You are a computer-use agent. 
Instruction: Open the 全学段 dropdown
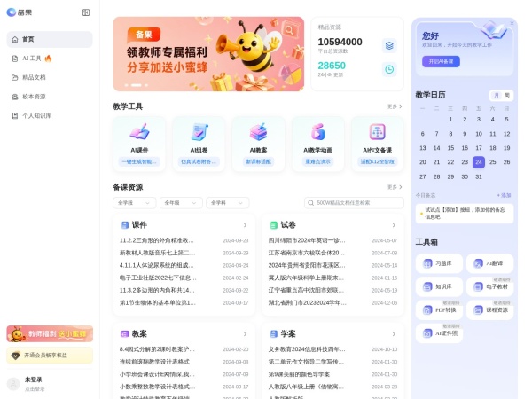[135, 203]
